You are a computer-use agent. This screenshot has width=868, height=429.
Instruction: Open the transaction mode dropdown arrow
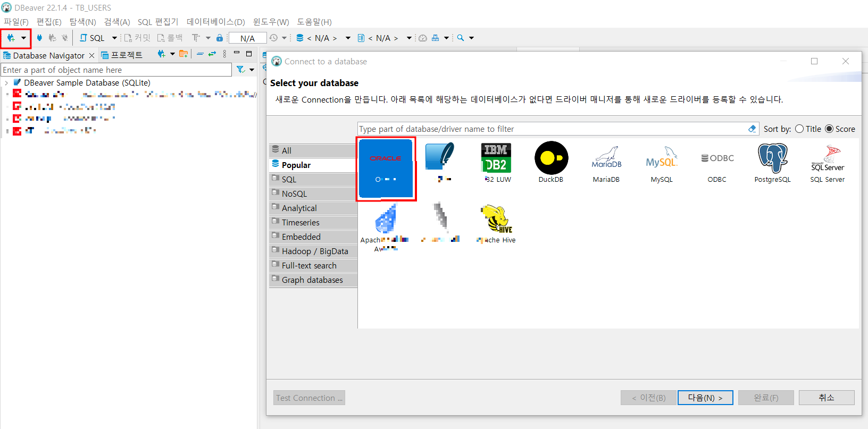pos(208,38)
